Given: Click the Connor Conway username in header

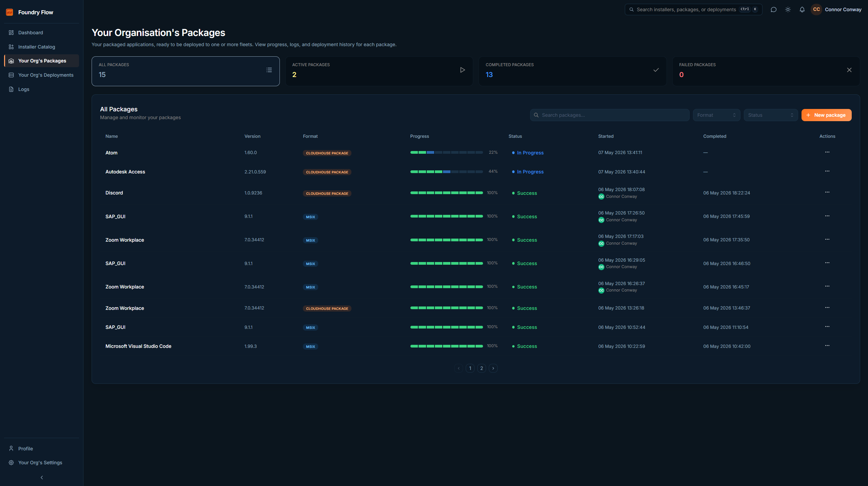Looking at the screenshot, I should click(x=843, y=10).
